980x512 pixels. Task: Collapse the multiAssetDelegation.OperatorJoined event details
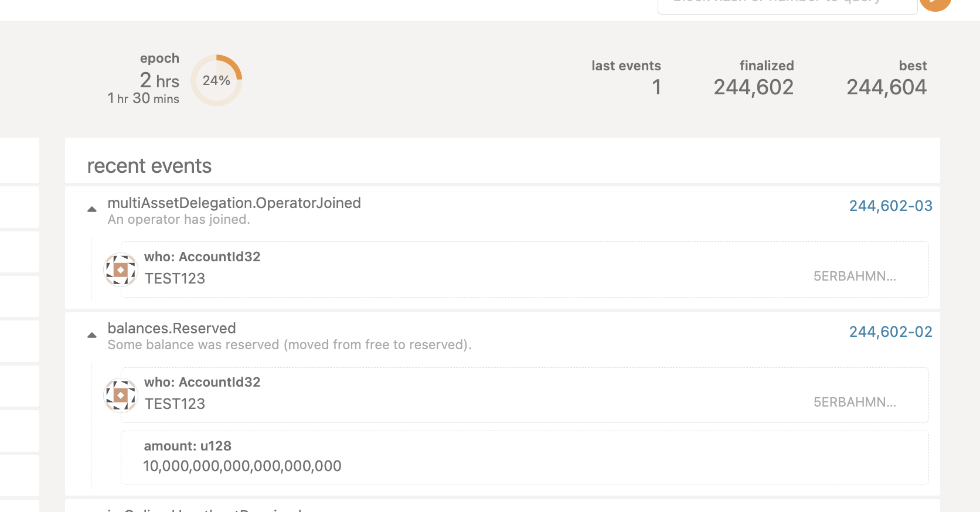point(92,209)
